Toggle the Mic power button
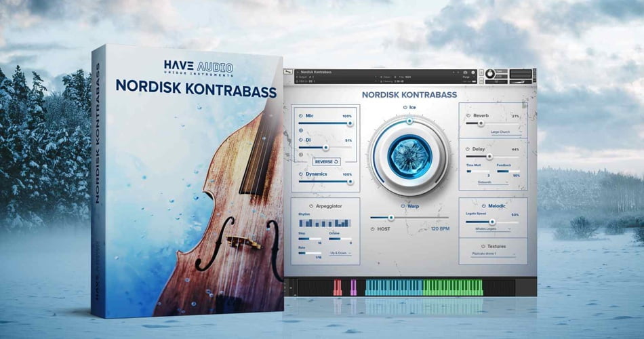This screenshot has height=339, width=644. pyautogui.click(x=300, y=116)
